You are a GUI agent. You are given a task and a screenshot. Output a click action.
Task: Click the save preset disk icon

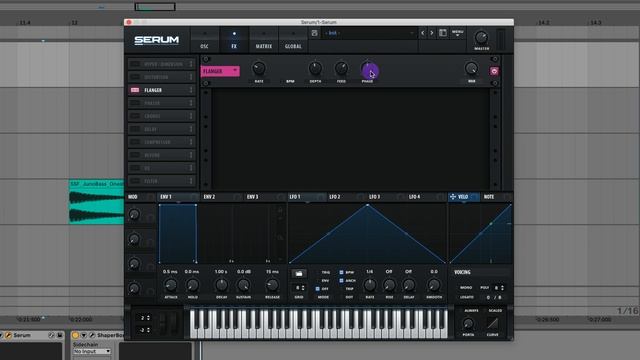click(x=314, y=33)
